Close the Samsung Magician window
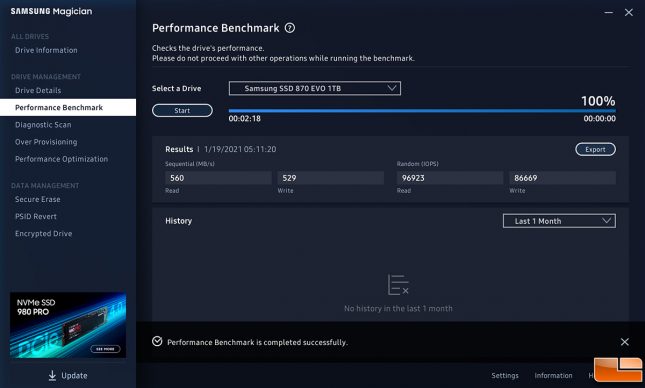The height and width of the screenshot is (388, 645). tap(629, 13)
